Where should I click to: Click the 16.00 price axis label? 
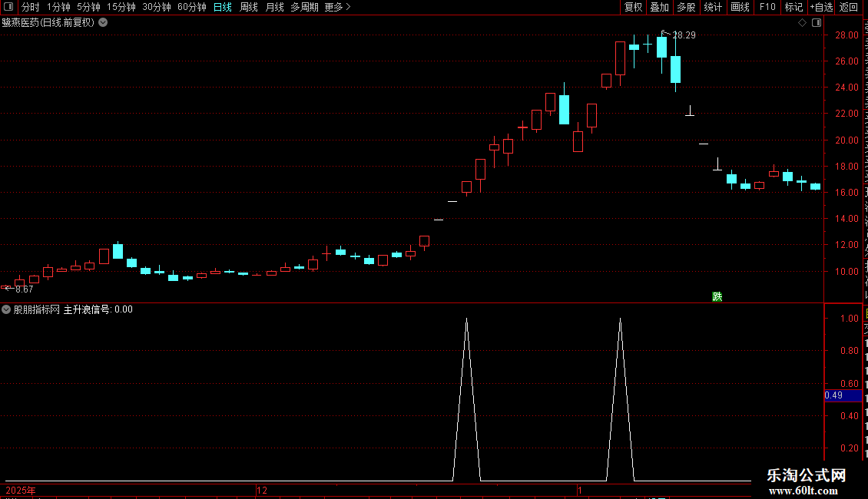click(847, 193)
